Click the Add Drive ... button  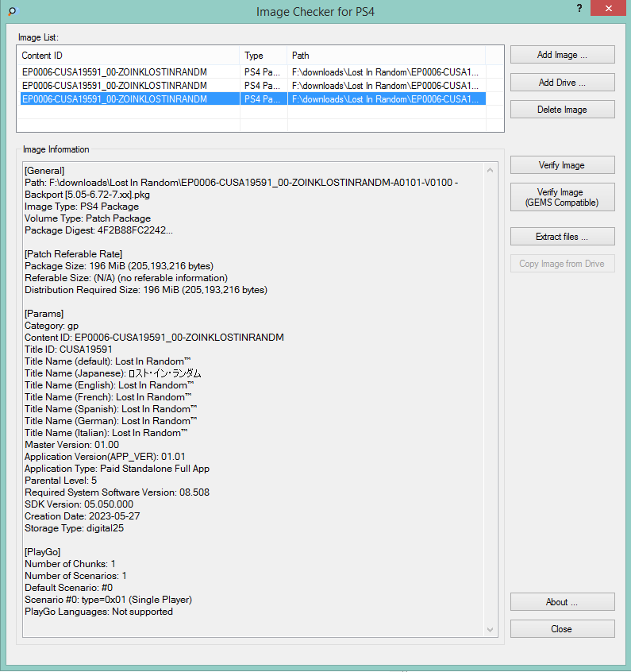tap(562, 83)
